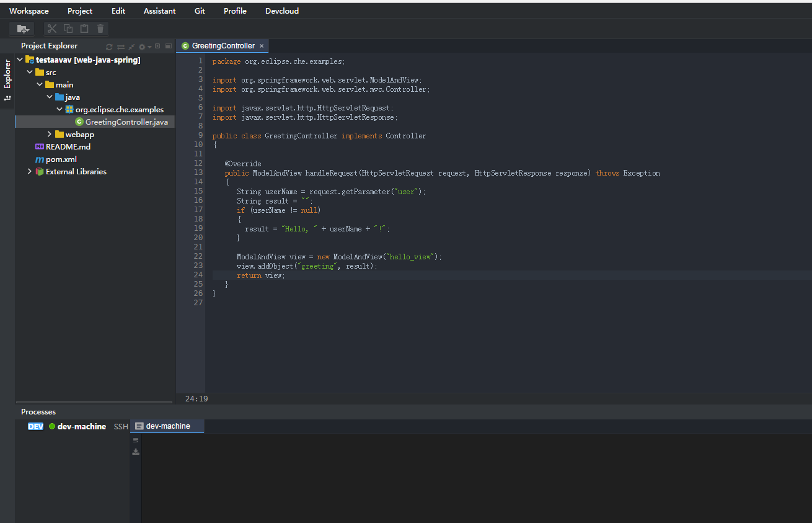The image size is (812, 523).
Task: Click the Paste clipboard icon
Action: click(84, 29)
